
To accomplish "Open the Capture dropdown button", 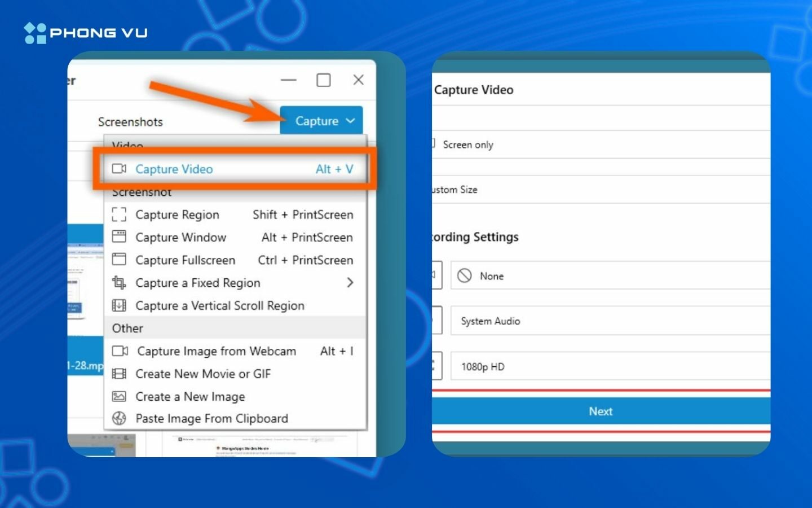I will (x=321, y=120).
